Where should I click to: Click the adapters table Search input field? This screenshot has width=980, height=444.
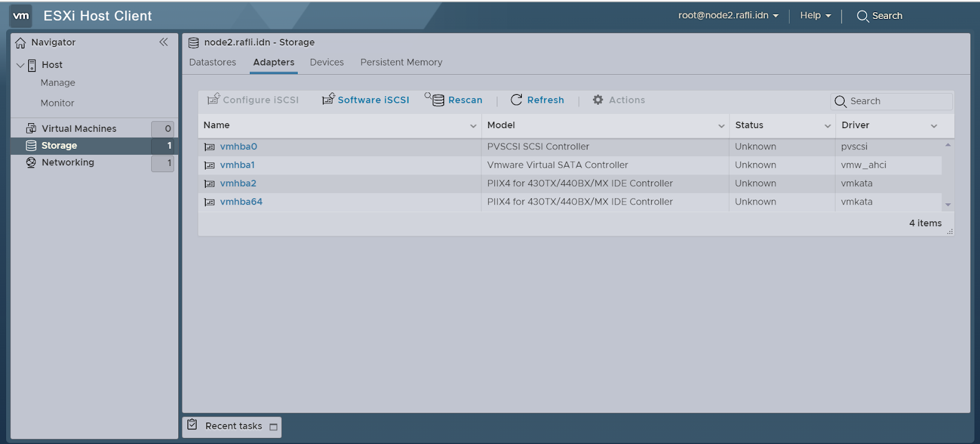(x=892, y=101)
